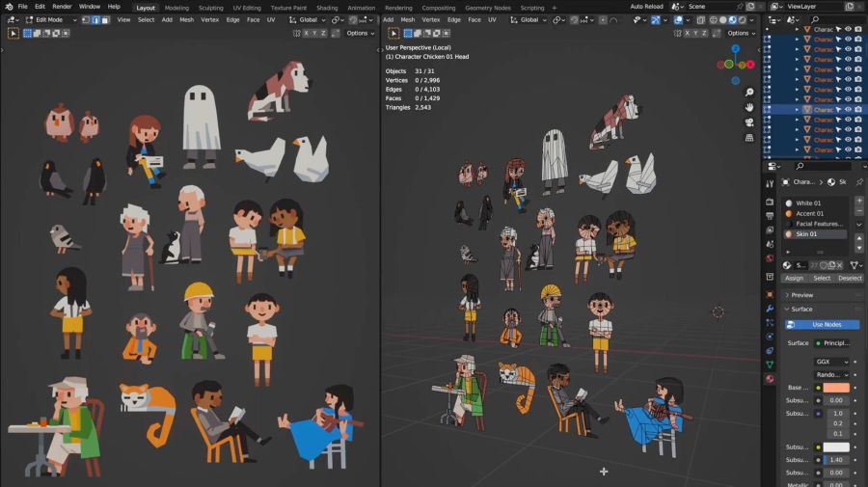Open the Modifiers wrench properties tab
The width and height of the screenshot is (868, 487).
click(770, 309)
